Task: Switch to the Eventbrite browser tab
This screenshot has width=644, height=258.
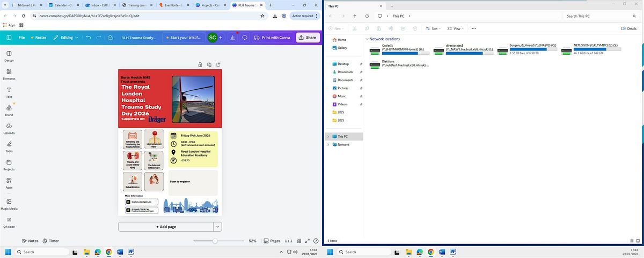Action: [174, 5]
